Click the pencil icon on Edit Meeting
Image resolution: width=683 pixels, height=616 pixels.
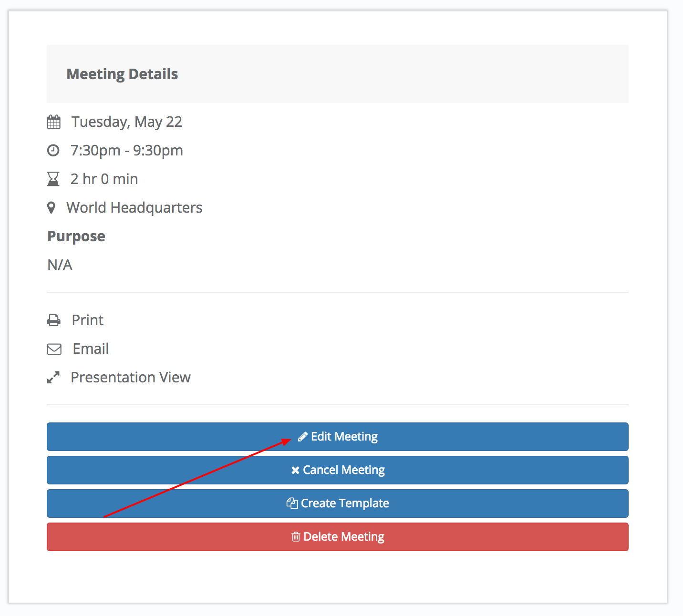pos(302,437)
